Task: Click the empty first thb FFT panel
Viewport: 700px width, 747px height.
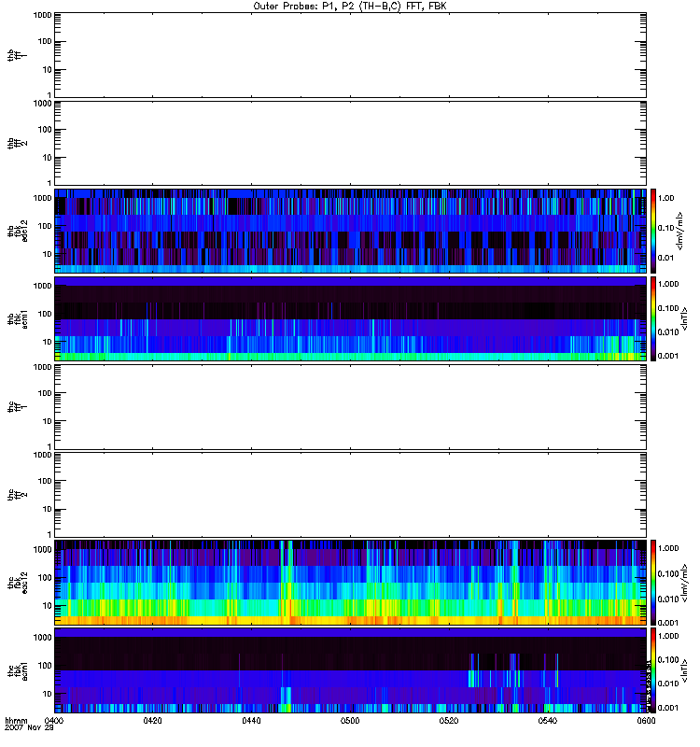Action: click(x=350, y=55)
